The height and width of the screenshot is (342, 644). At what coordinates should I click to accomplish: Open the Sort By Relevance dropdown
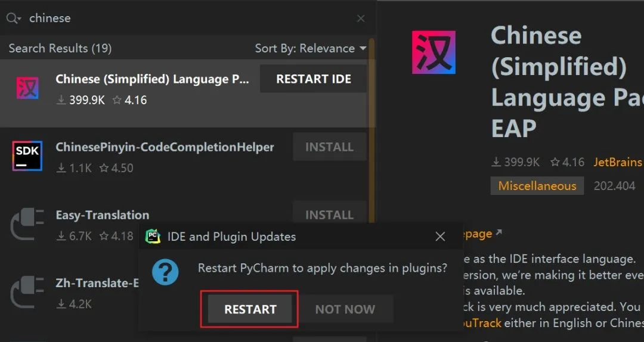(x=311, y=48)
